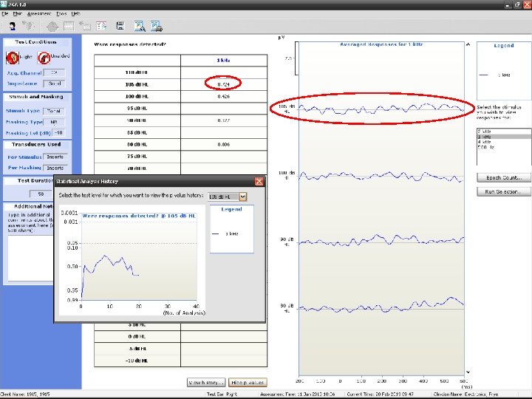Minimize the application window
532x399 pixels.
[x=508, y=4]
